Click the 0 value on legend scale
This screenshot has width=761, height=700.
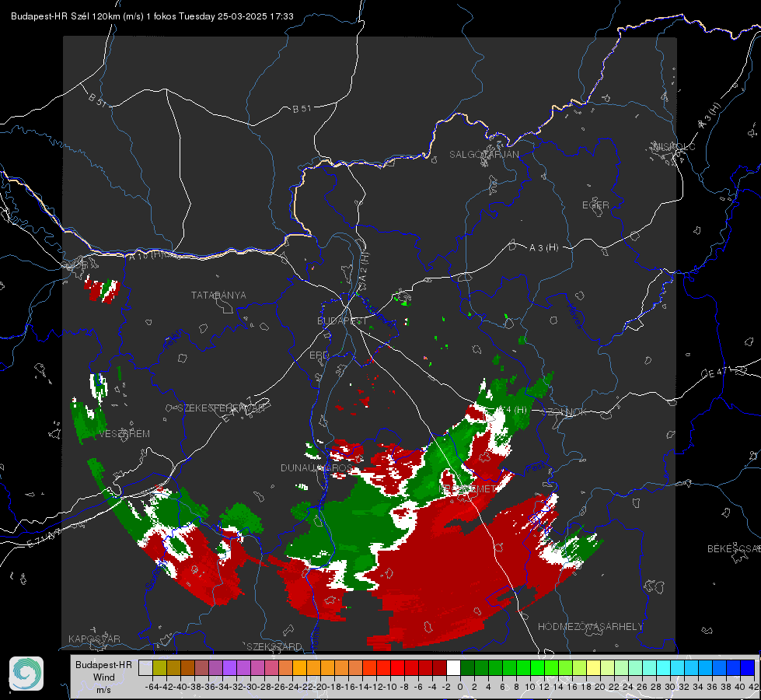(x=460, y=687)
